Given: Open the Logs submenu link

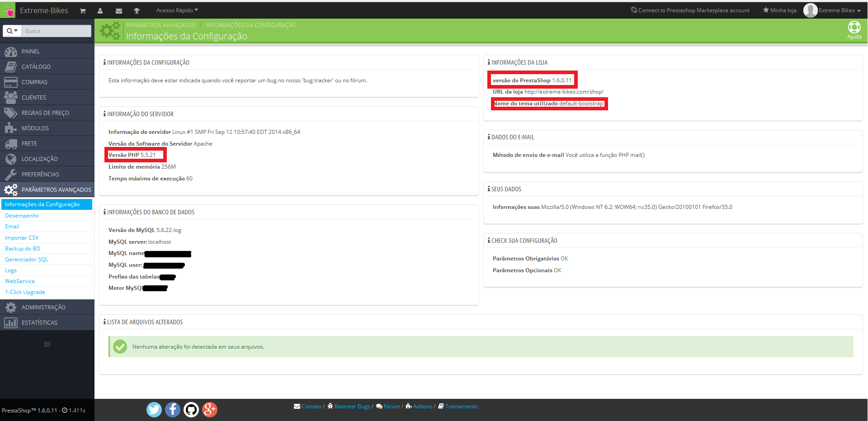Looking at the screenshot, I should 11,270.
